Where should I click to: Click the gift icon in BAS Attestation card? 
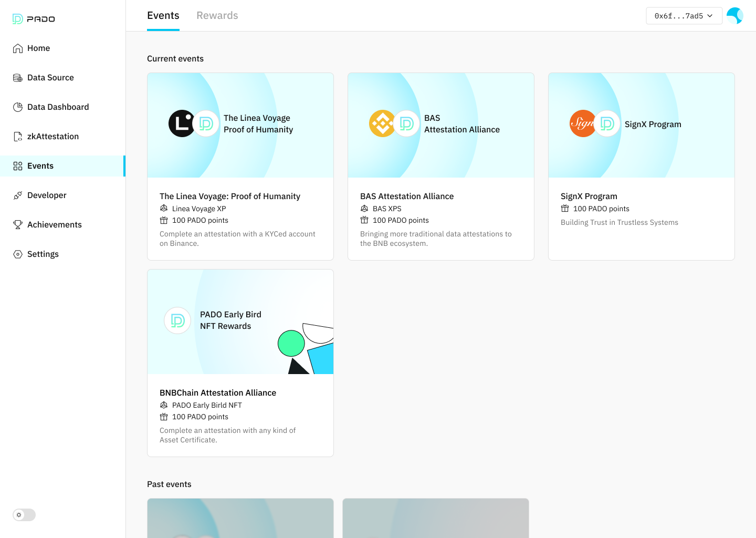click(x=364, y=220)
